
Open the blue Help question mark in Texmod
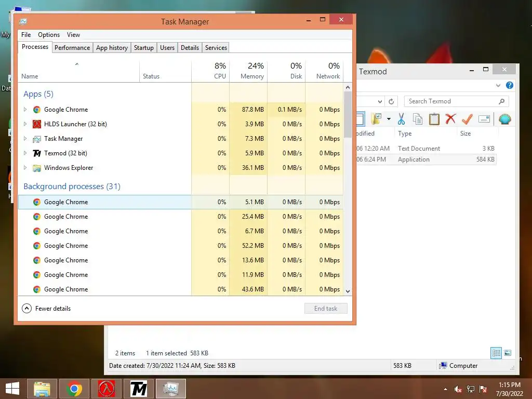pyautogui.click(x=509, y=85)
